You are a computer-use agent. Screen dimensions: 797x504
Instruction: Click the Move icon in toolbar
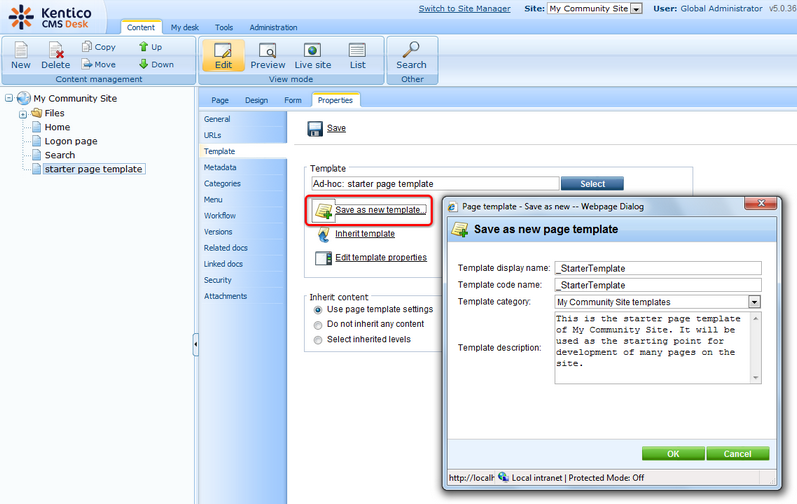[x=87, y=64]
